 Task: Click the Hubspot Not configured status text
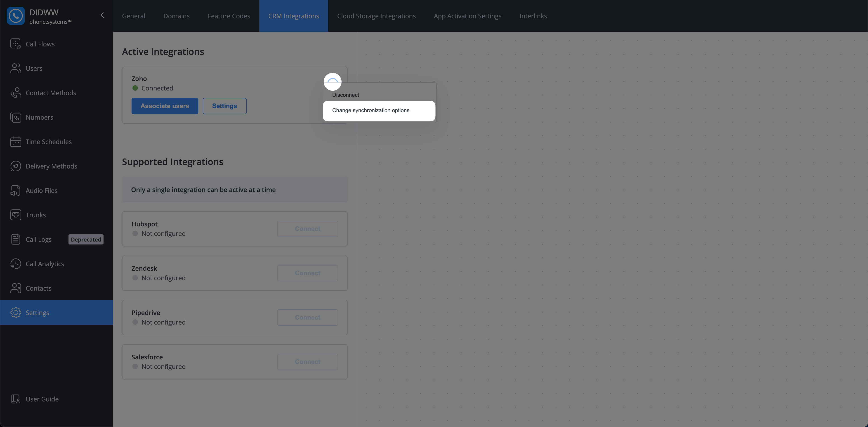pyautogui.click(x=163, y=234)
